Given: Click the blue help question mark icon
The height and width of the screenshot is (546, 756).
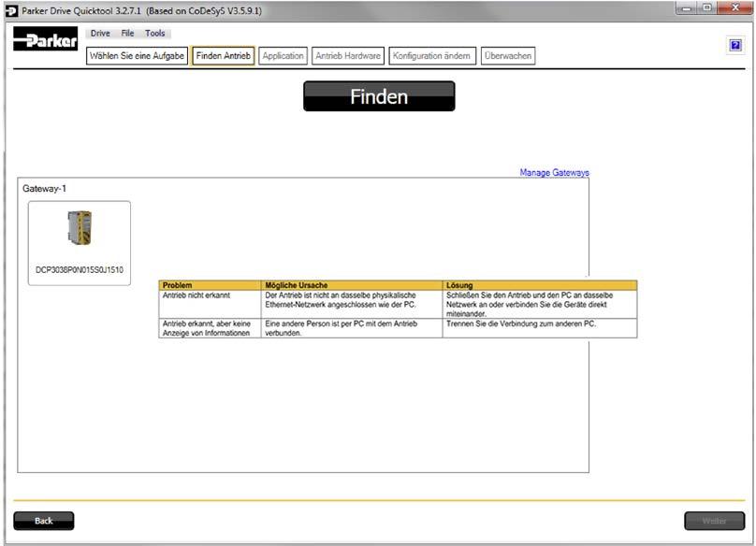Looking at the screenshot, I should point(734,45).
